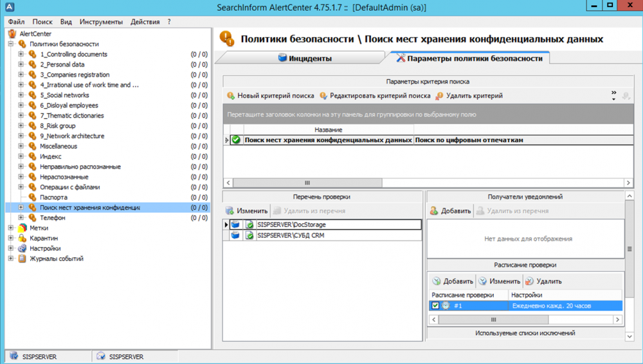
Task: Click the Паспорта policy icon
Action: (32, 197)
